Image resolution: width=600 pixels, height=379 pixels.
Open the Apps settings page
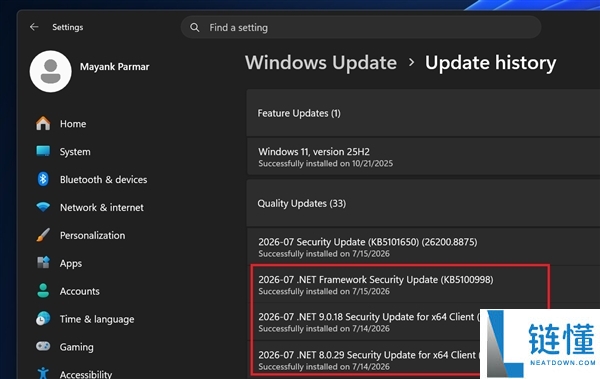click(x=71, y=263)
